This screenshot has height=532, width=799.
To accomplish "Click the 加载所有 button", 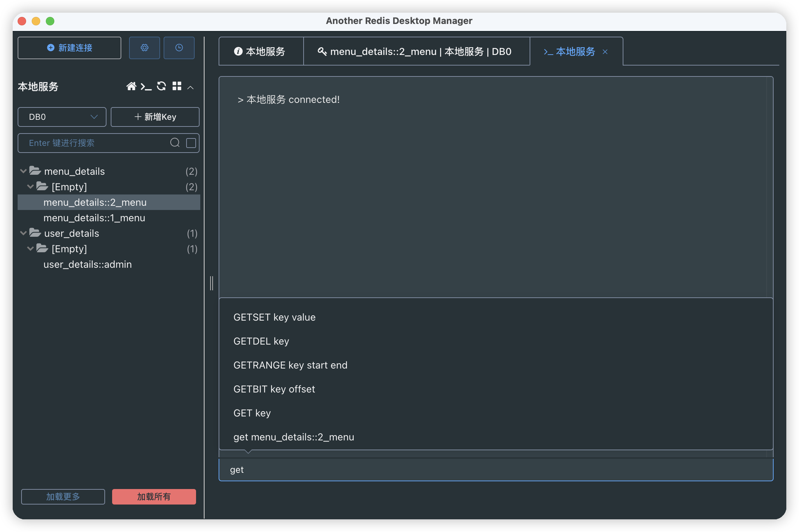I will pos(154,496).
